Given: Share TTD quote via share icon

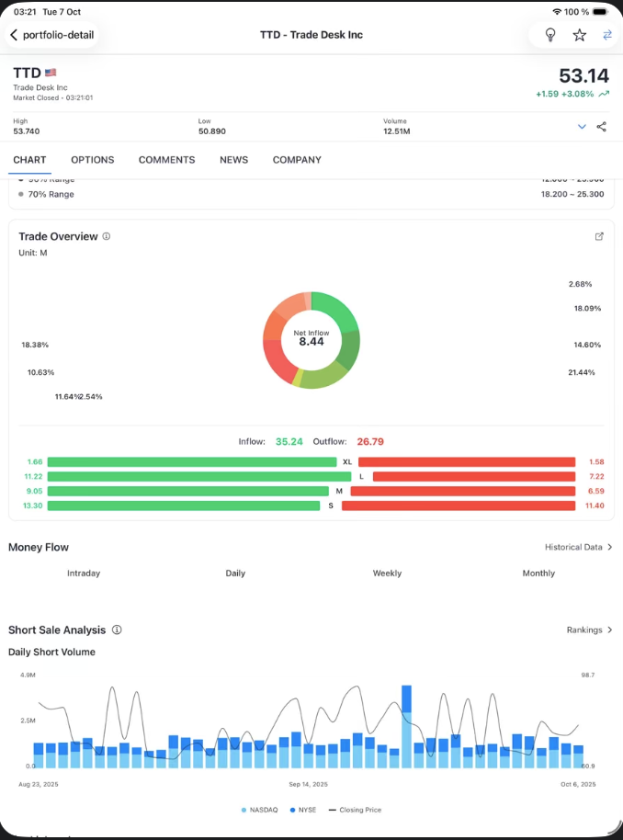Looking at the screenshot, I should pyautogui.click(x=602, y=127).
